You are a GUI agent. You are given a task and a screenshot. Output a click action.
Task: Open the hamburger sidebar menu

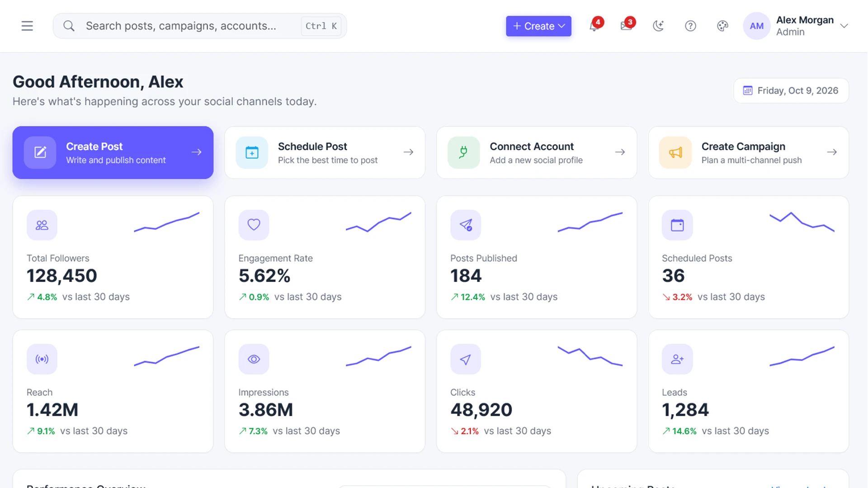[x=27, y=26]
